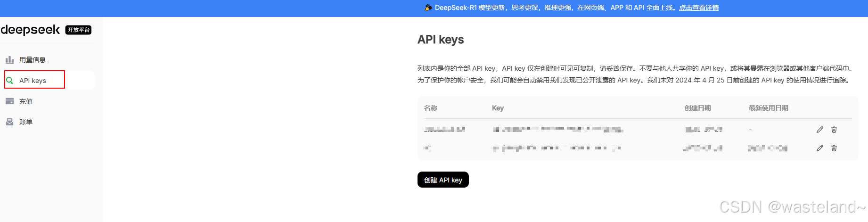Click the card icon next to 充值

pyautogui.click(x=9, y=101)
